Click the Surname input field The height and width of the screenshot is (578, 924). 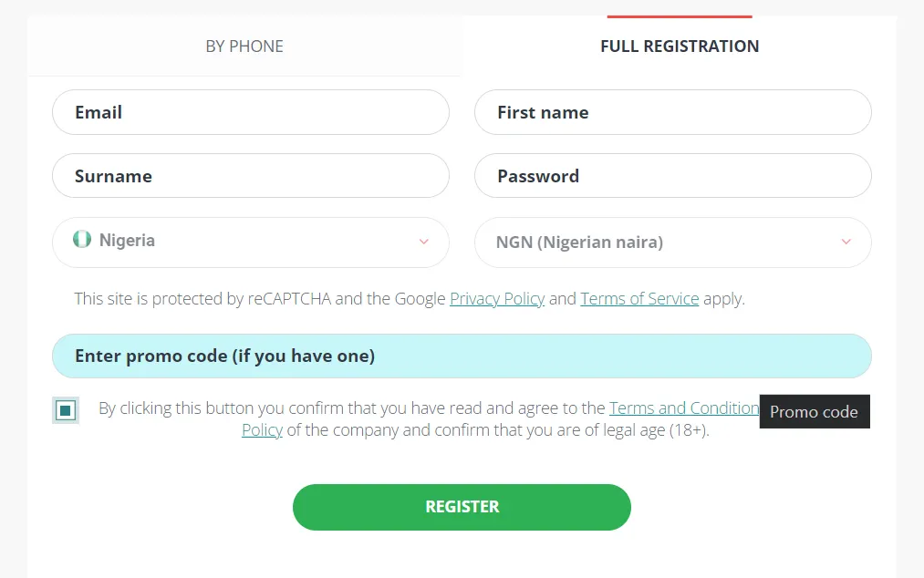251,175
